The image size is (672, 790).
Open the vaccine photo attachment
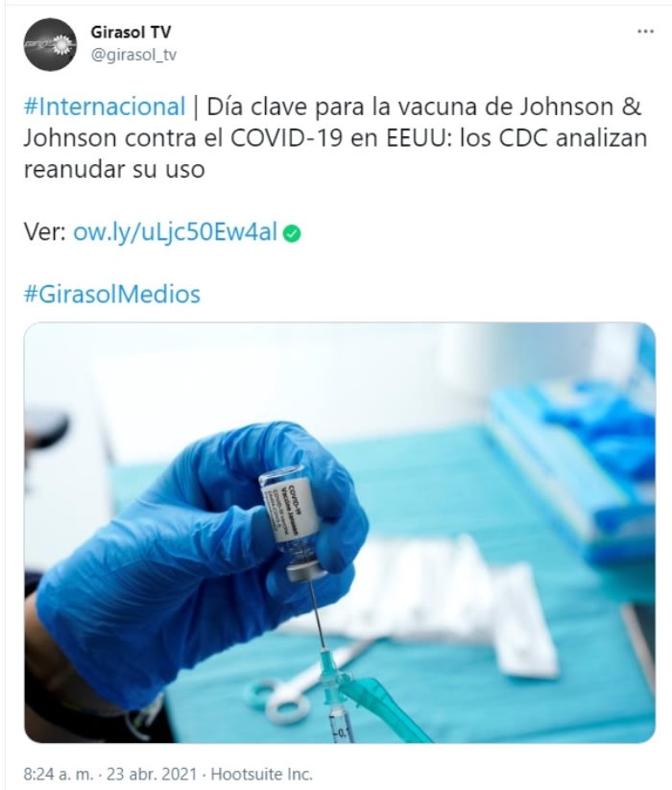point(340,532)
